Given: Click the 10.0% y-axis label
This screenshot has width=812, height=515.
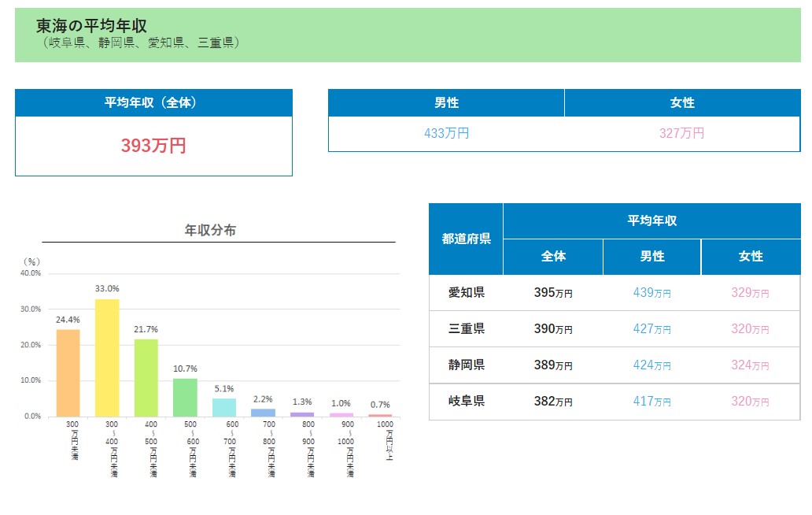Looking at the screenshot, I should coord(31,380).
